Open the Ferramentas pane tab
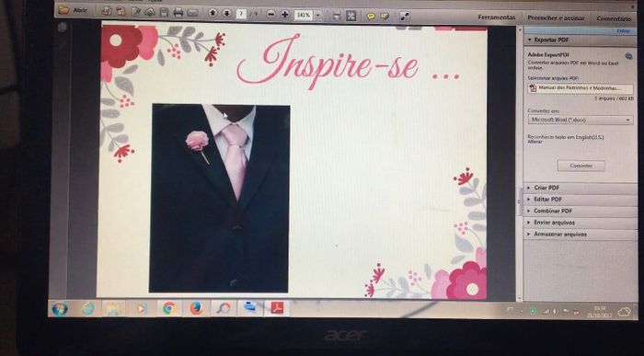Screen dimensions: 644x356 coord(496,17)
